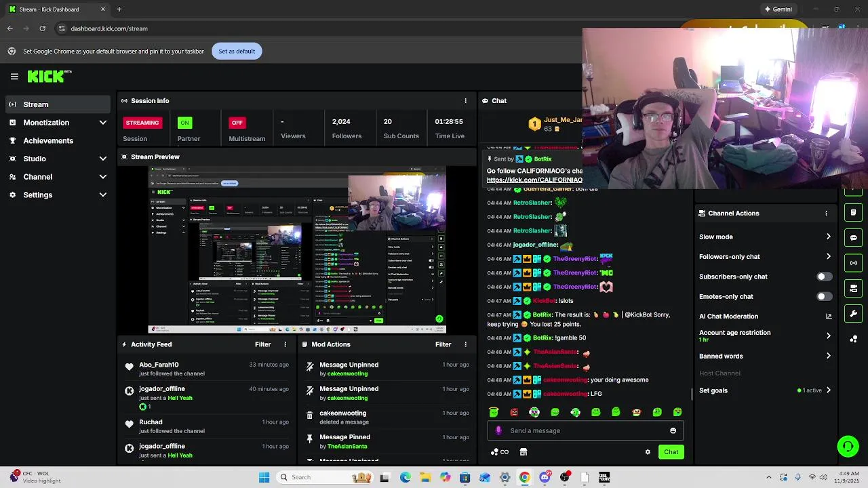Image resolution: width=868 pixels, height=488 pixels.
Task: Open the hamburger menu beside Kick logo
Action: pos(14,77)
